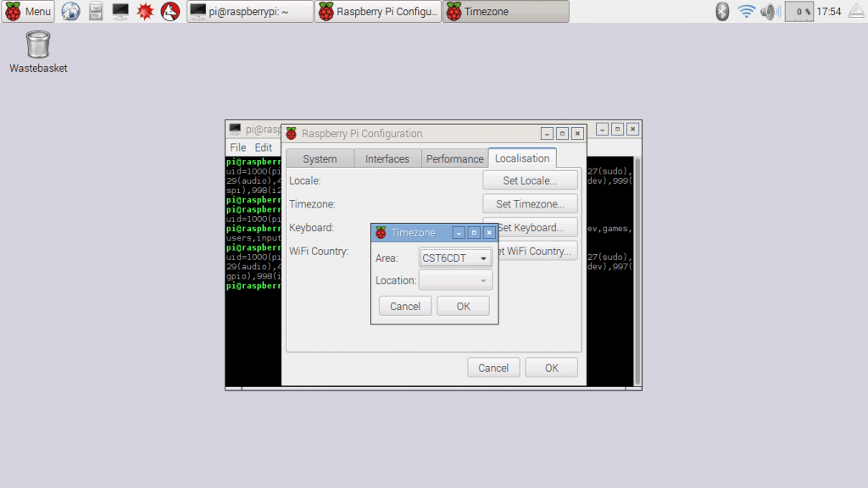The width and height of the screenshot is (868, 488).
Task: Open the Bluetooth system tray icon
Action: click(x=721, y=11)
